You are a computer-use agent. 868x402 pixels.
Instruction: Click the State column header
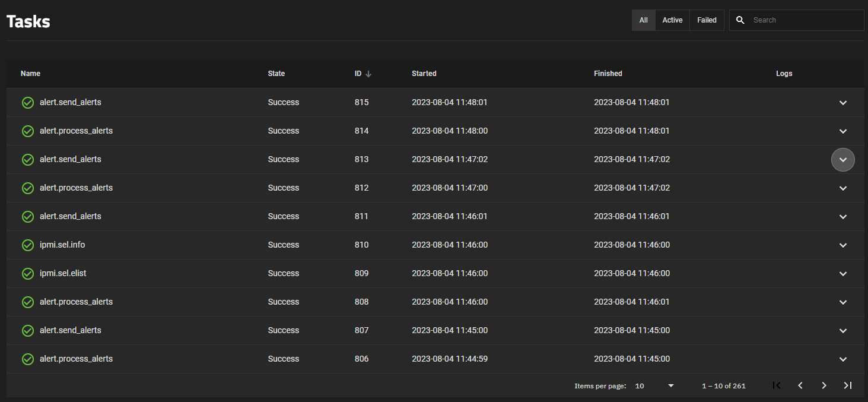[276, 74]
